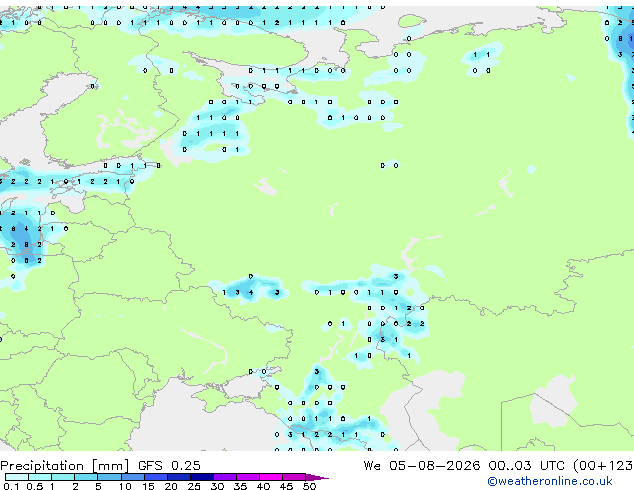Click the date 'We 05-08-2026' label

[422, 466]
